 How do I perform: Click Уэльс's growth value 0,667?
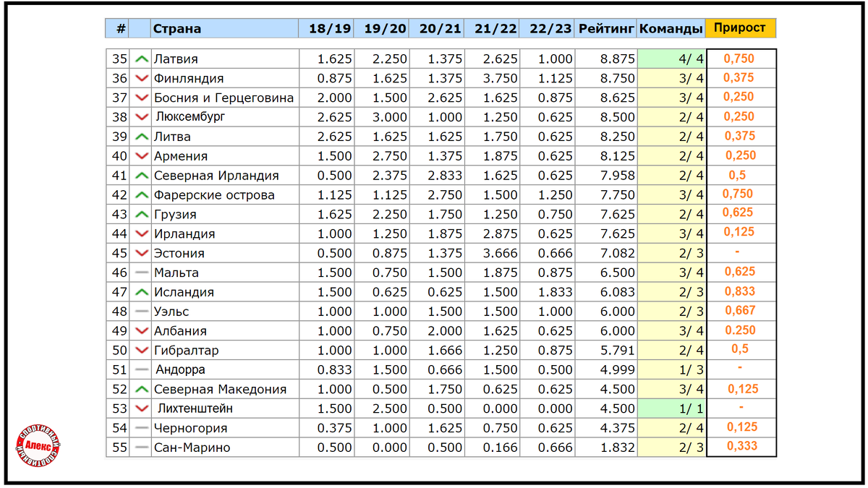[739, 311]
